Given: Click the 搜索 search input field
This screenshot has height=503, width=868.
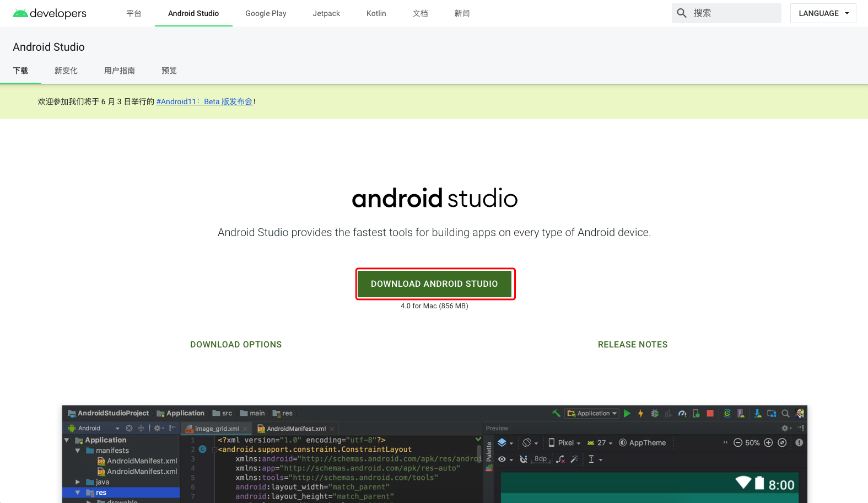Looking at the screenshot, I should [x=726, y=13].
